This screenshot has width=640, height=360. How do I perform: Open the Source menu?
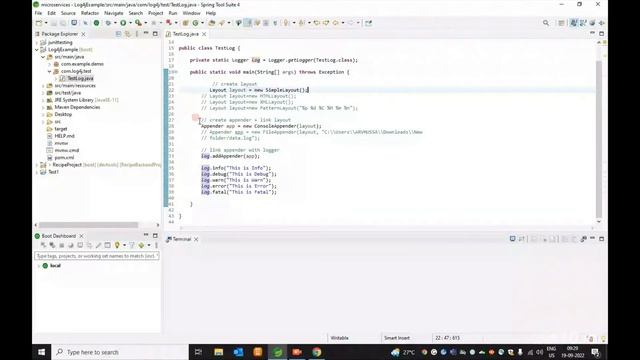coord(68,13)
